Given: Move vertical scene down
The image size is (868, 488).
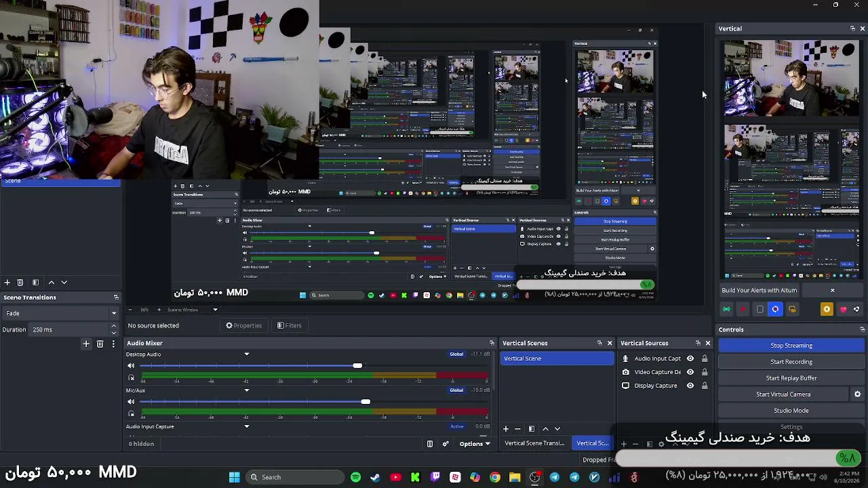Looking at the screenshot, I should tap(557, 428).
